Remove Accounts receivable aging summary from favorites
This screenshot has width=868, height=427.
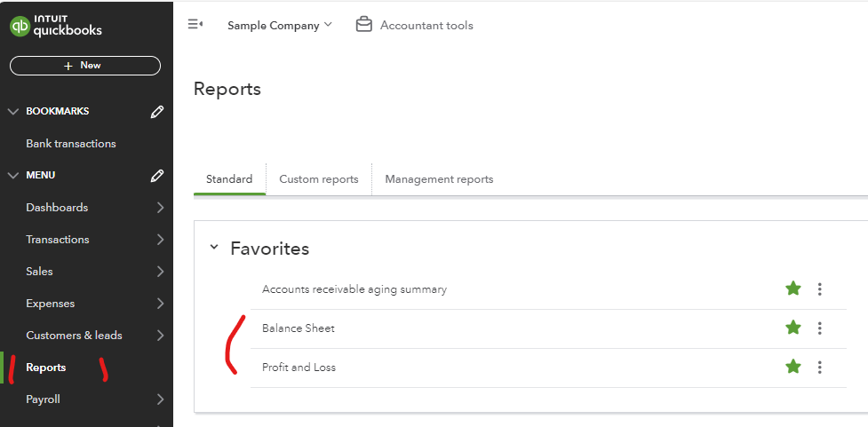[792, 289]
